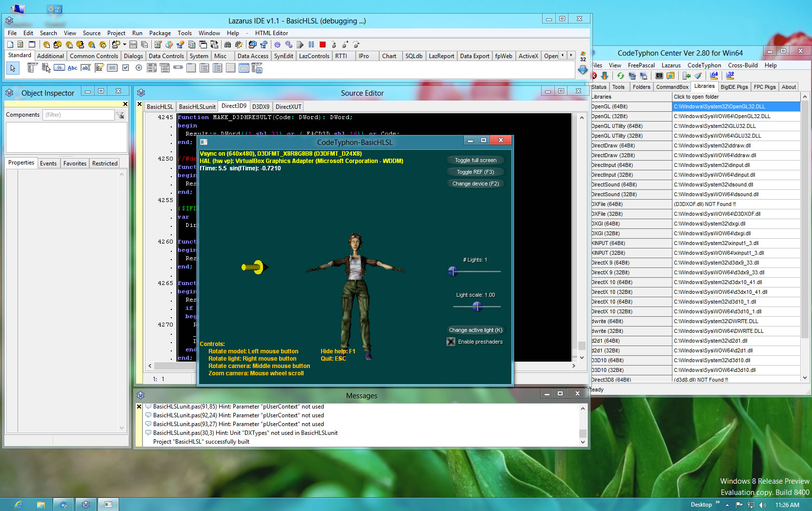Click the Light scale slider handle
This screenshot has height=511, width=812.
(477, 307)
